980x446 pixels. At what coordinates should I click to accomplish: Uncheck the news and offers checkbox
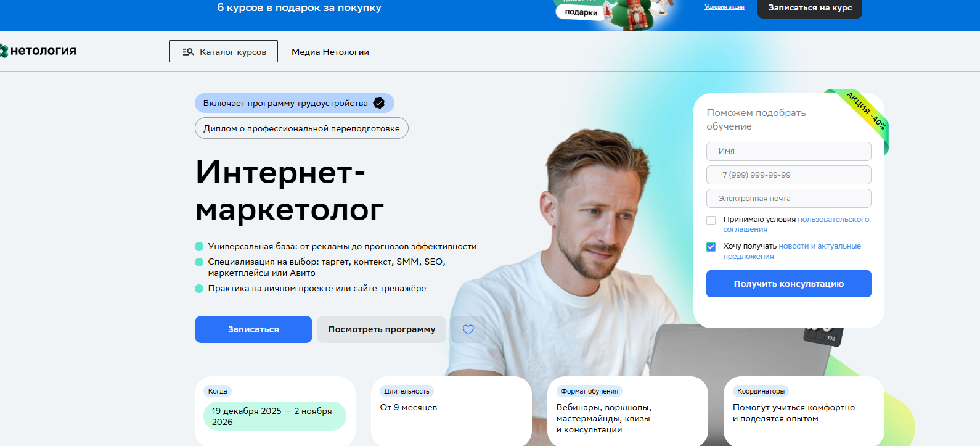point(711,247)
